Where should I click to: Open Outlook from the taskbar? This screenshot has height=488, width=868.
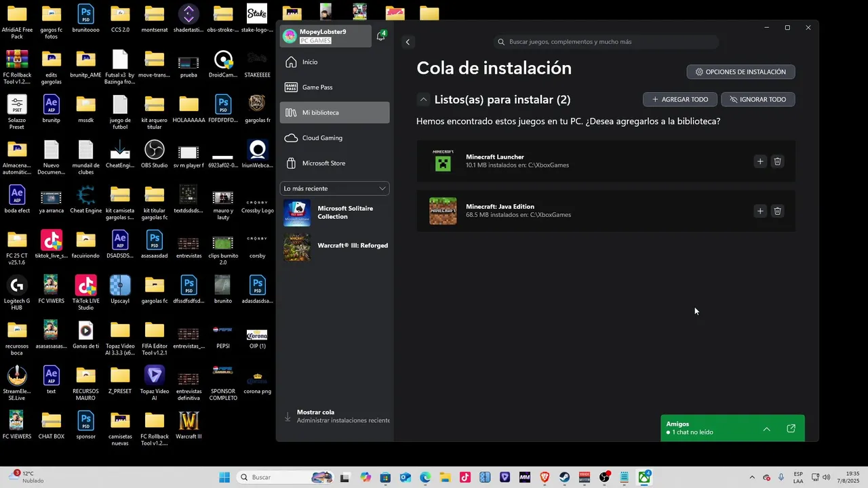point(406,477)
